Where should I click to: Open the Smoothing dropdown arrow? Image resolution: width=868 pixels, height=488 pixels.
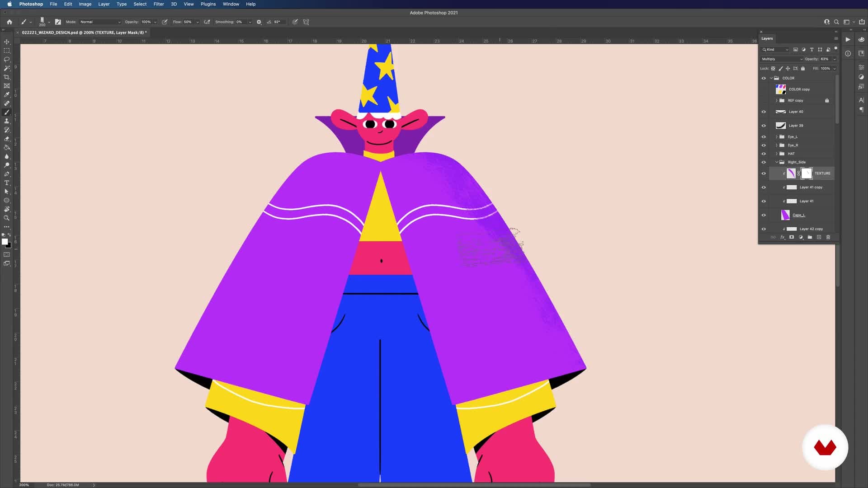pos(250,22)
